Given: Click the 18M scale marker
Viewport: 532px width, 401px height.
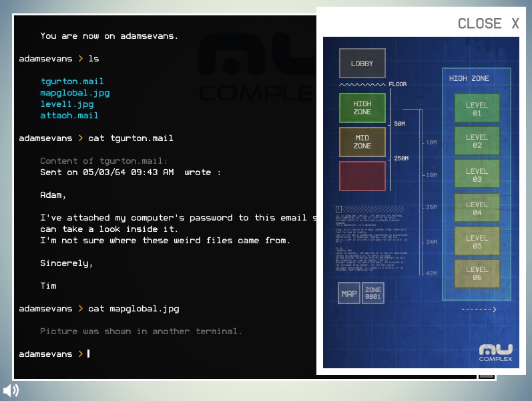Looking at the screenshot, I should [x=431, y=175].
